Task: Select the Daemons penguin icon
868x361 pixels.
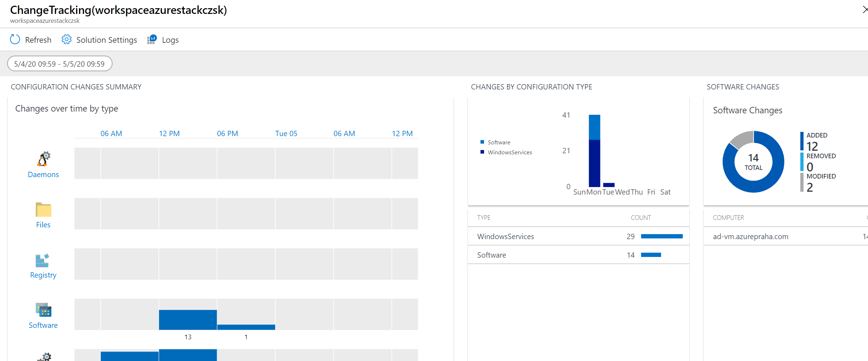Action: tap(43, 159)
